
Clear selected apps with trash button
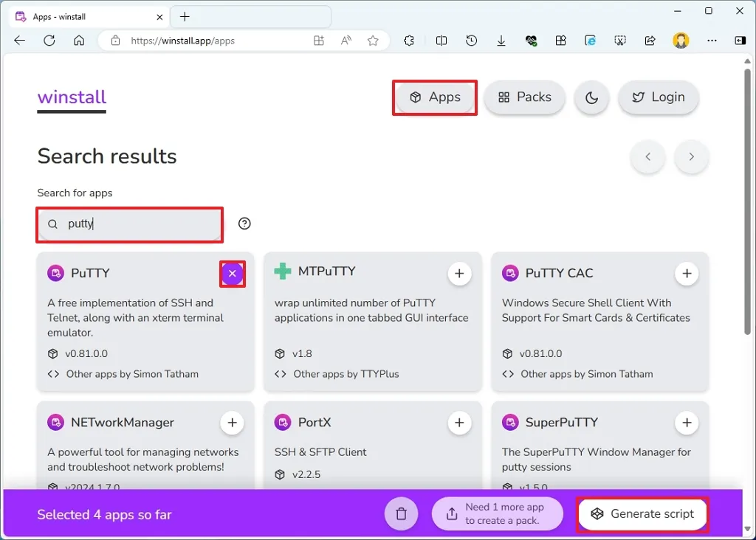401,514
